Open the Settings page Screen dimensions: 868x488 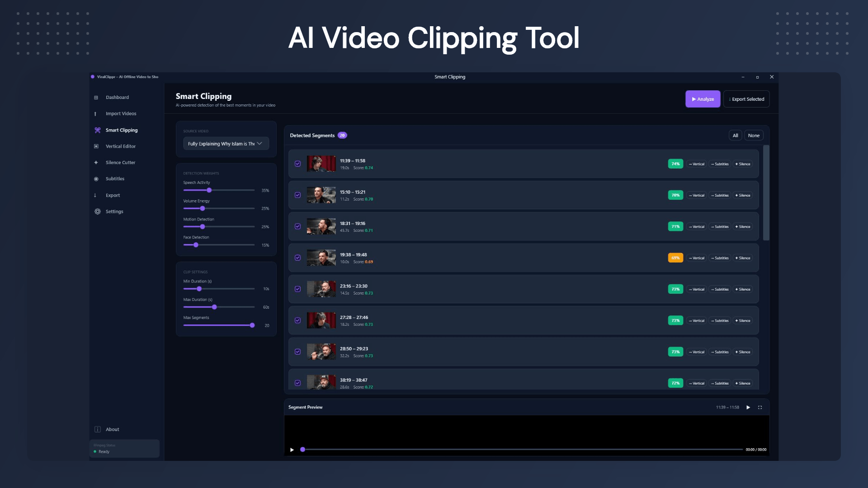[x=114, y=211]
